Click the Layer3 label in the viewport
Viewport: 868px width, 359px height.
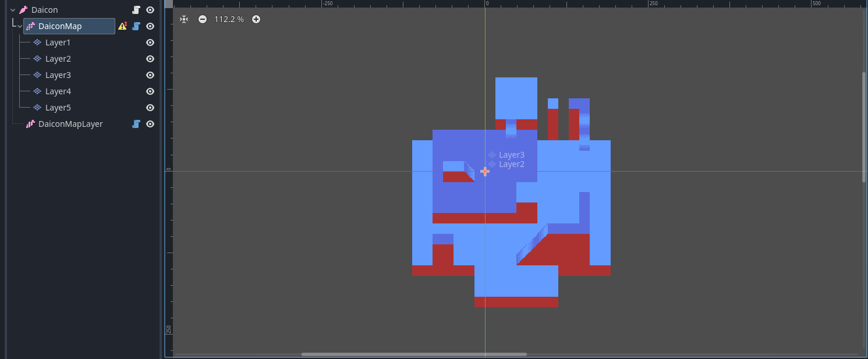click(x=511, y=155)
